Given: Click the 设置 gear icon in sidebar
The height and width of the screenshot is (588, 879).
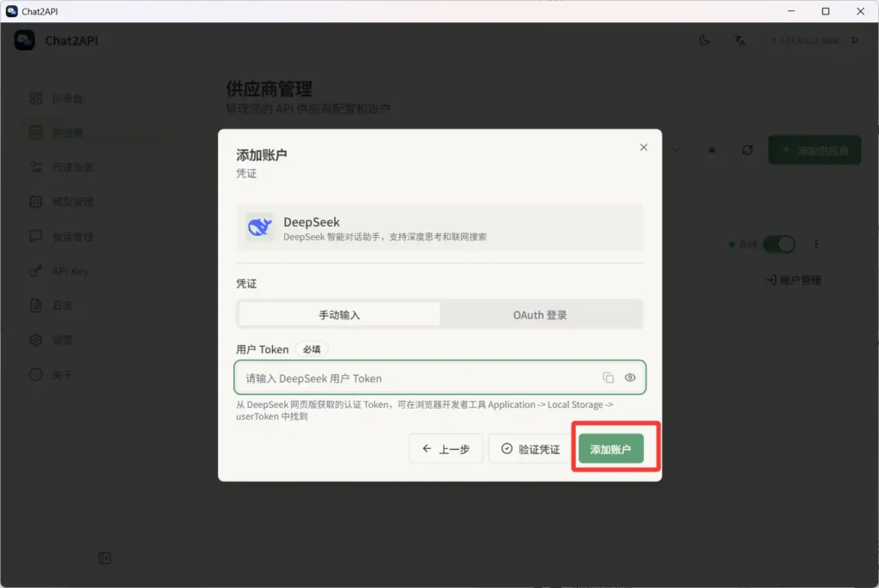Looking at the screenshot, I should point(35,340).
